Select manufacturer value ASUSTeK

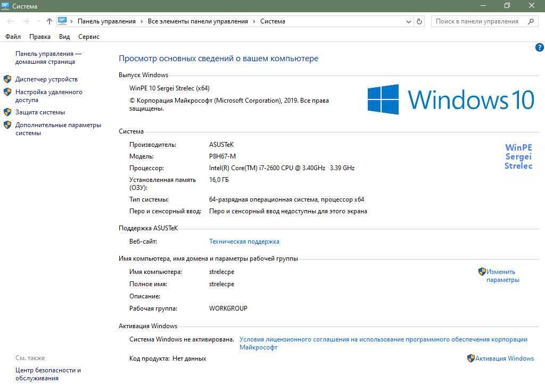[x=221, y=145]
